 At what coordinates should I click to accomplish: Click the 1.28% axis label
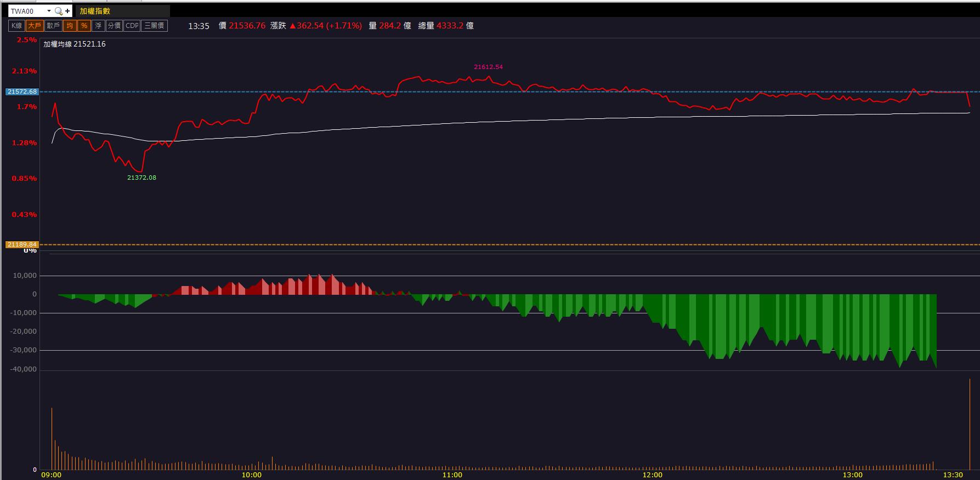25,143
